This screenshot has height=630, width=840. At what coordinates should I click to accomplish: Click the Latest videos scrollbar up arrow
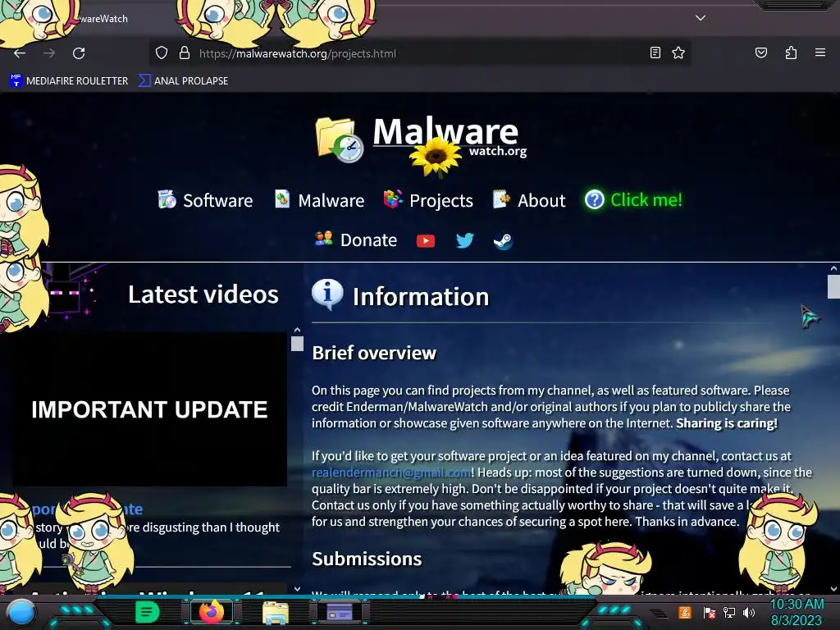[297, 330]
